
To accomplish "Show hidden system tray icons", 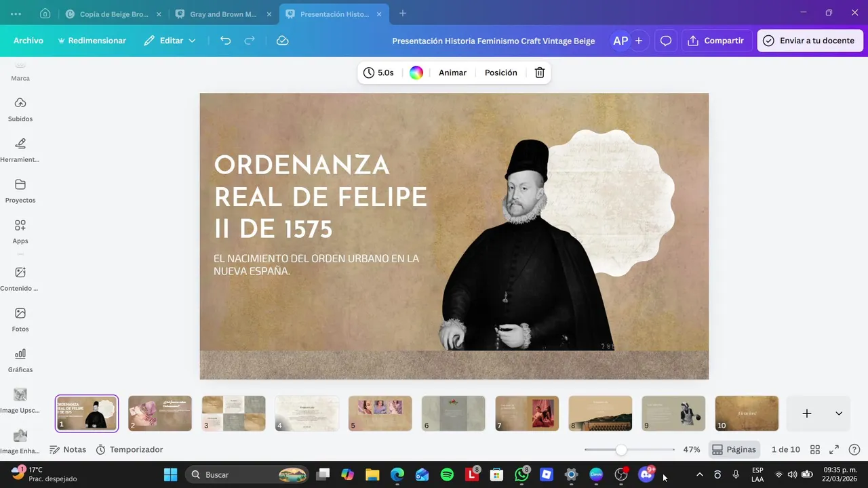I will pos(700,474).
